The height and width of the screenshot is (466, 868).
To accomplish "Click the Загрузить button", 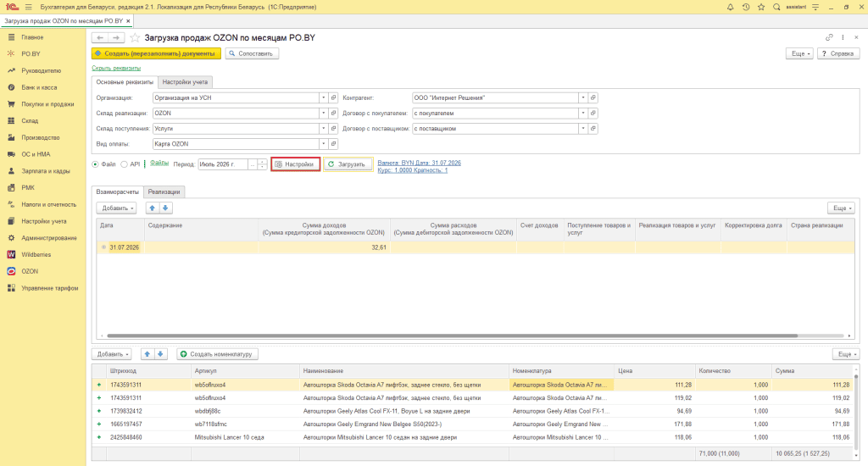I will tap(348, 164).
